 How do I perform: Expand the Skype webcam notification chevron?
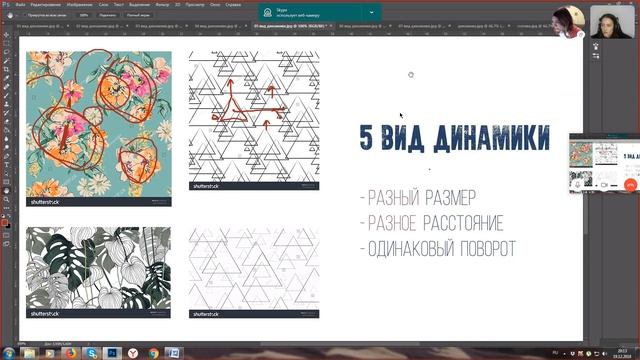[x=371, y=13]
